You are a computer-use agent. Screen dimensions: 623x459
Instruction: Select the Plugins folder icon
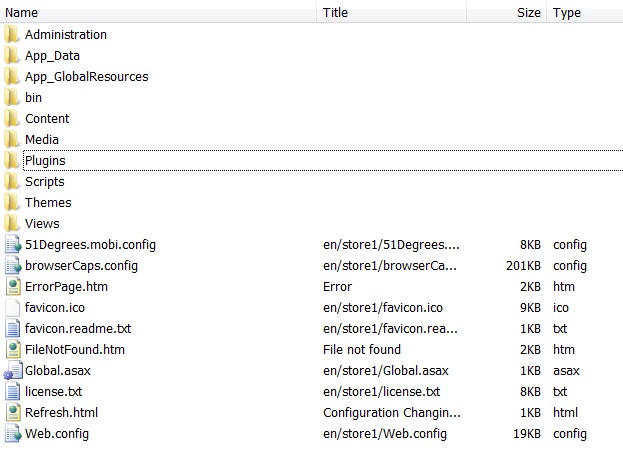point(12,161)
